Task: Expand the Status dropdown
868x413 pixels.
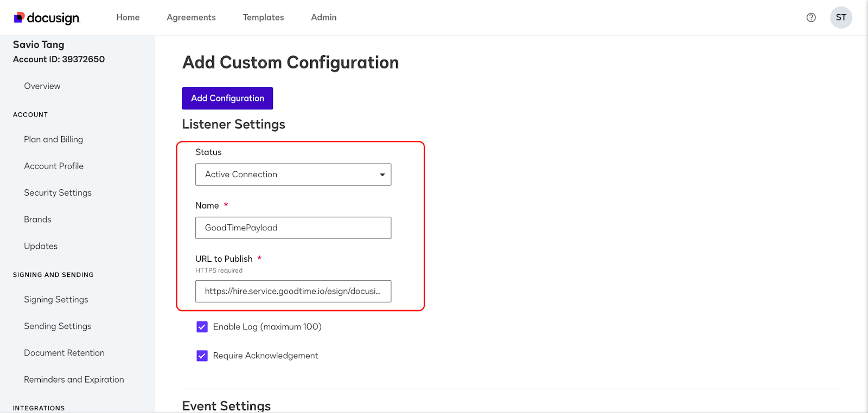Action: 293,175
